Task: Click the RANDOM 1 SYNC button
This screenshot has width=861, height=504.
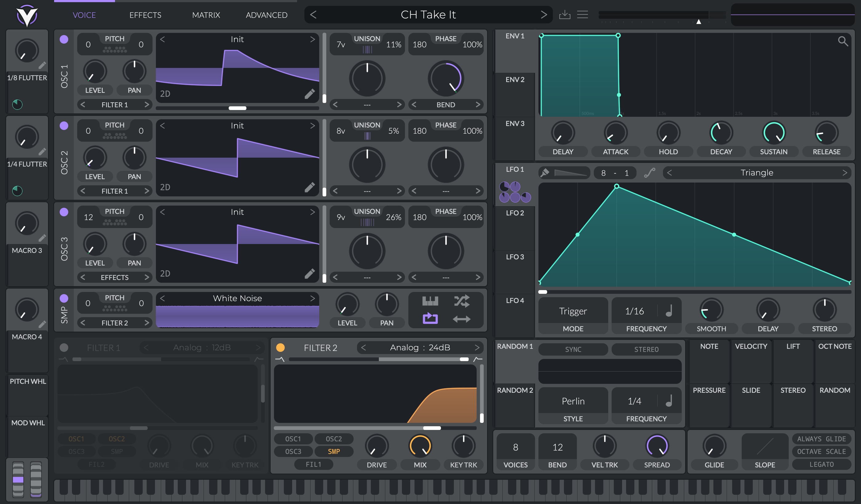Action: point(573,349)
